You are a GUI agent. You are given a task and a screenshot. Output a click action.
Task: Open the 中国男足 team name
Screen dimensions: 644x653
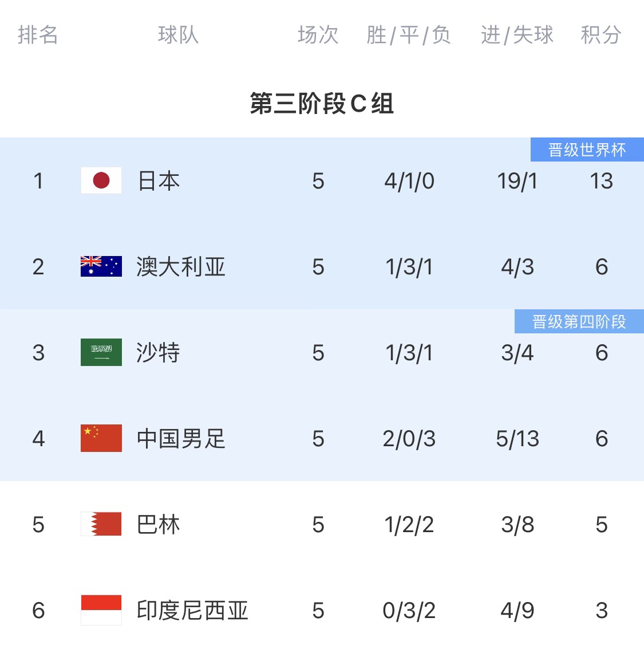tap(181, 439)
